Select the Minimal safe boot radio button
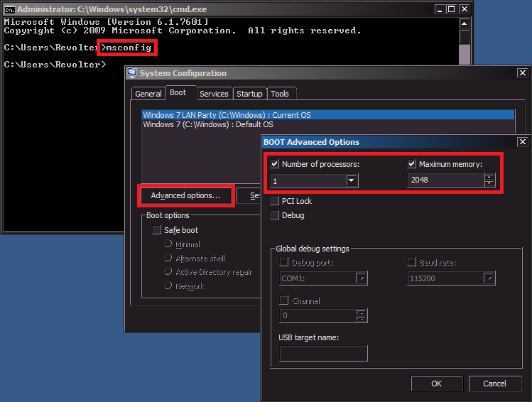The height and width of the screenshot is (402, 532). click(168, 244)
